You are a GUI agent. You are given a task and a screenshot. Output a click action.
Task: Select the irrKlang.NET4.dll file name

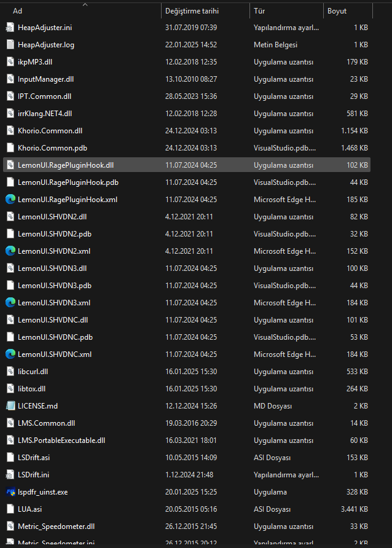pyautogui.click(x=45, y=114)
